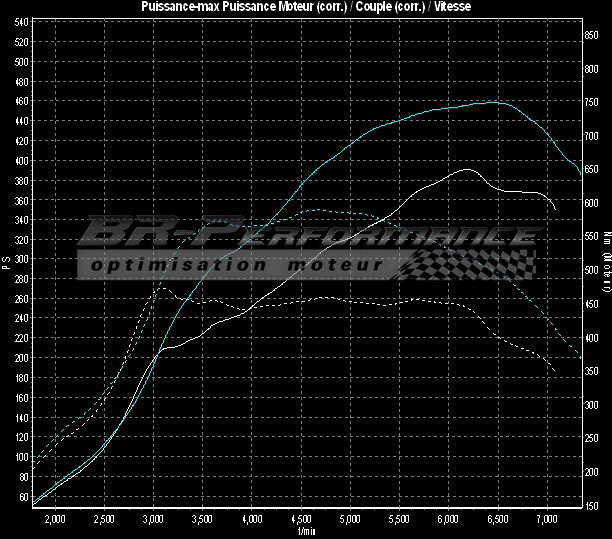Click the 540 value on left axis
Screen dimensions: 612x539
(x=22, y=42)
